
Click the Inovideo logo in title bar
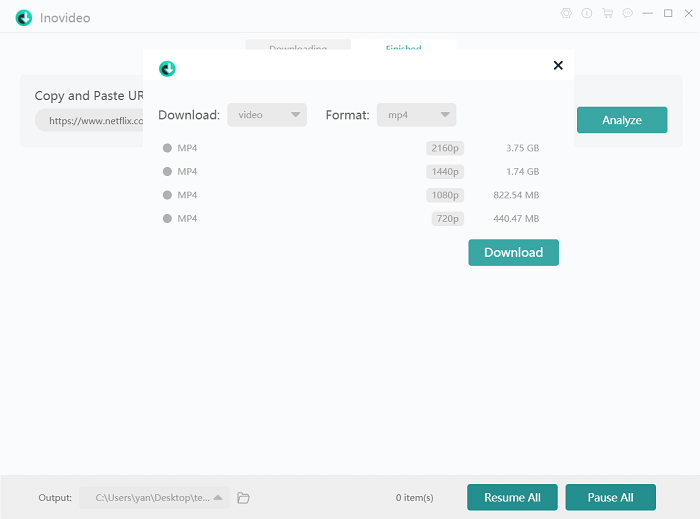[24, 17]
